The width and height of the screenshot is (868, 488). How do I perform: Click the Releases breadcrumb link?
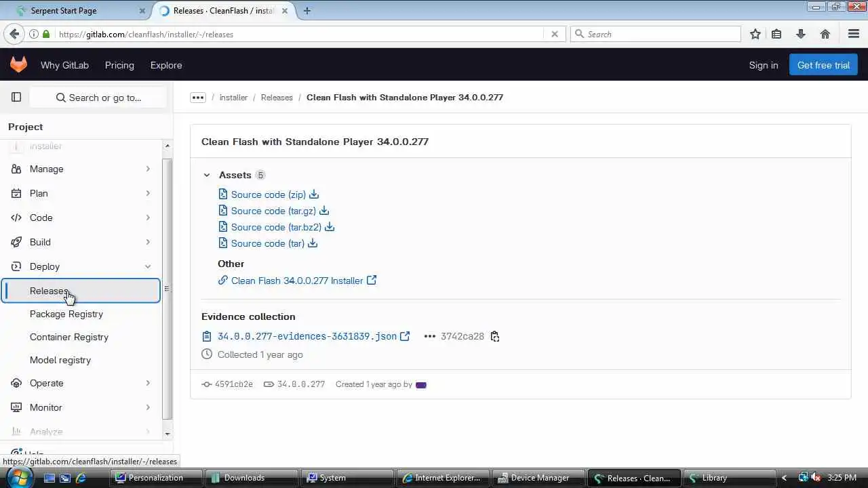tap(277, 98)
